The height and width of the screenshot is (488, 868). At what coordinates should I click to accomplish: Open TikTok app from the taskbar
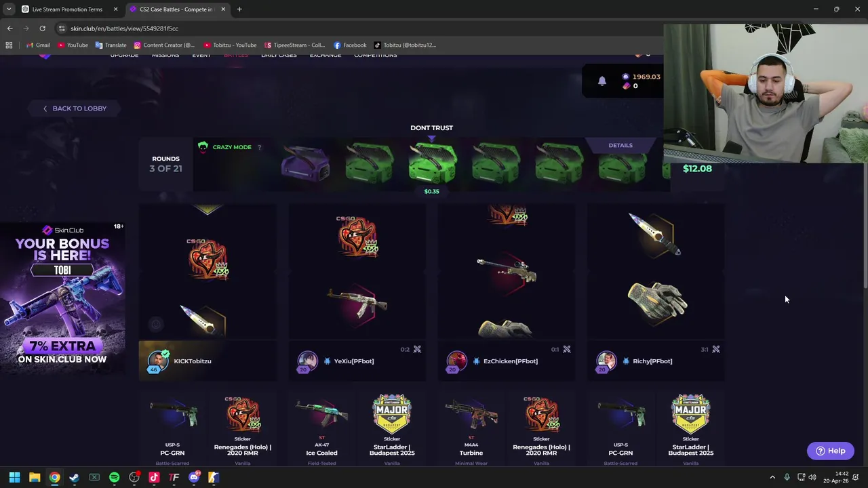154,478
